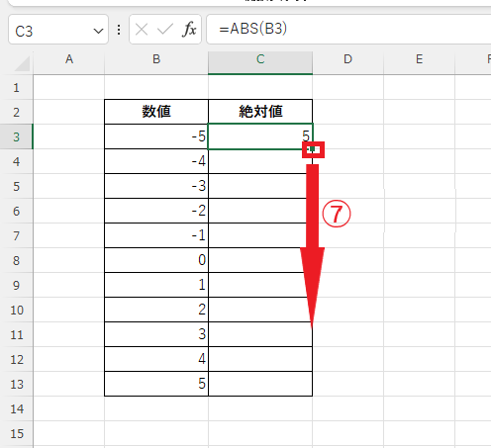Select the 数値 header cell
Screen dimensions: 491x448
coord(156,112)
